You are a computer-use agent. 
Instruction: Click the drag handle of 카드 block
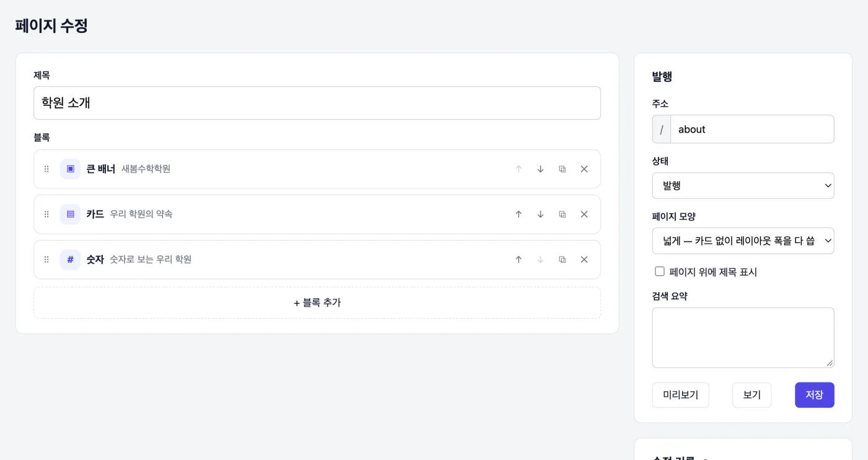coord(46,215)
